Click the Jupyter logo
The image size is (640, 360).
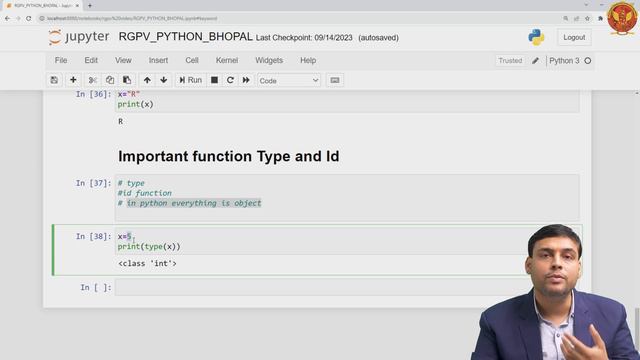point(79,37)
